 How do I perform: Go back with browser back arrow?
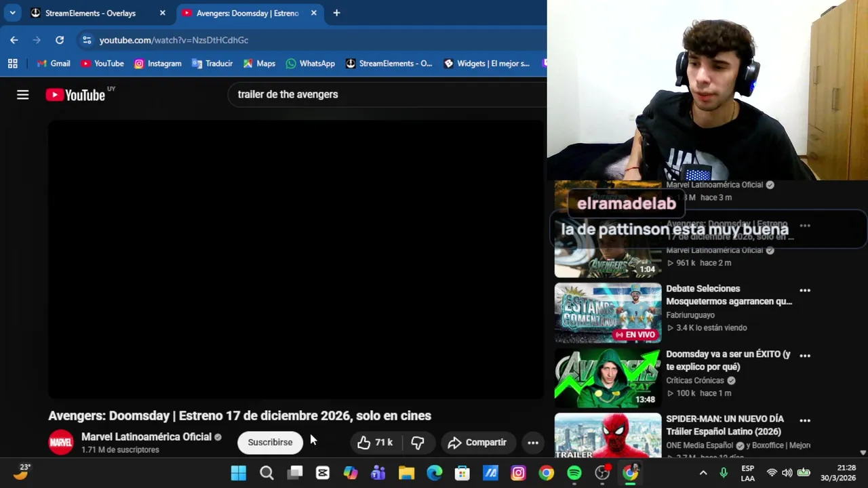coord(14,40)
